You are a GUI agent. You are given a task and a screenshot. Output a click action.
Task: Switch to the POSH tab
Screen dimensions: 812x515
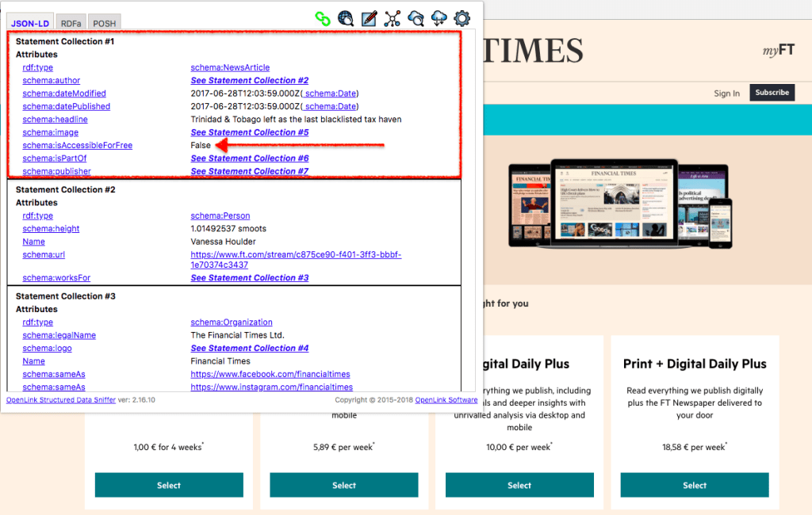click(x=105, y=23)
